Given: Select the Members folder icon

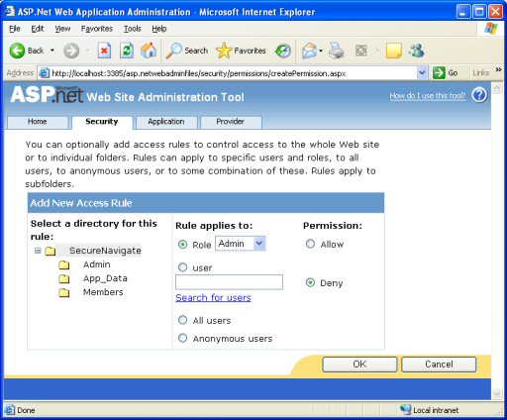Looking at the screenshot, I should pos(64,292).
